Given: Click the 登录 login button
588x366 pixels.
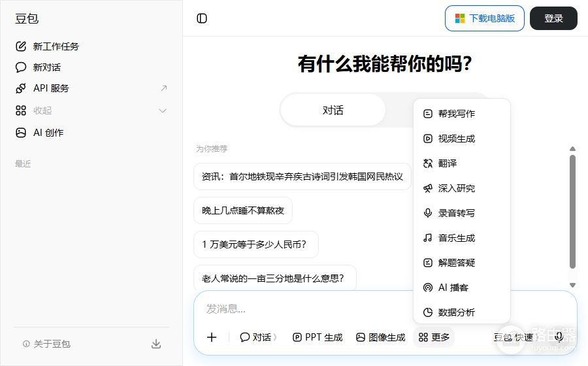Looking at the screenshot, I should 553,18.
